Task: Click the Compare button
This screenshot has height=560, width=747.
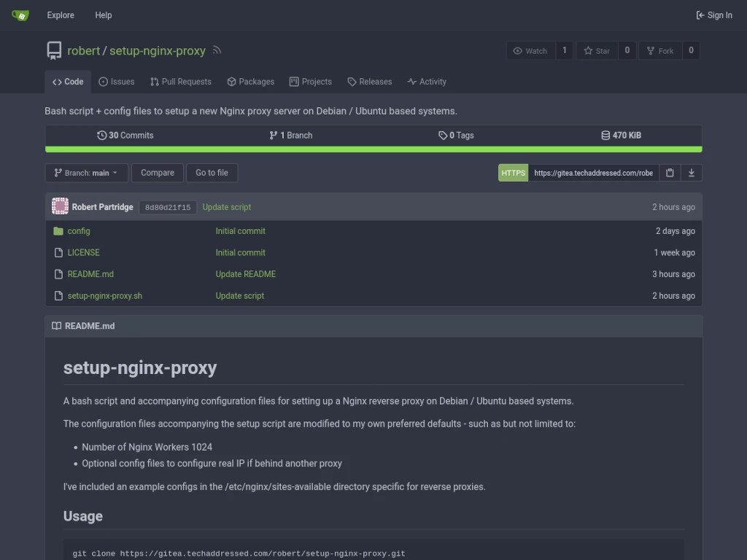Action: tap(158, 173)
